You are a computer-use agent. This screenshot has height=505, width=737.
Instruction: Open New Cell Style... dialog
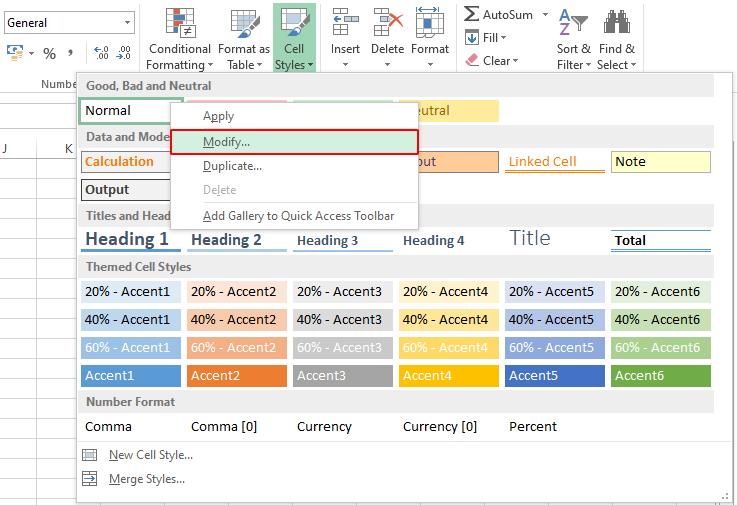click(x=151, y=455)
